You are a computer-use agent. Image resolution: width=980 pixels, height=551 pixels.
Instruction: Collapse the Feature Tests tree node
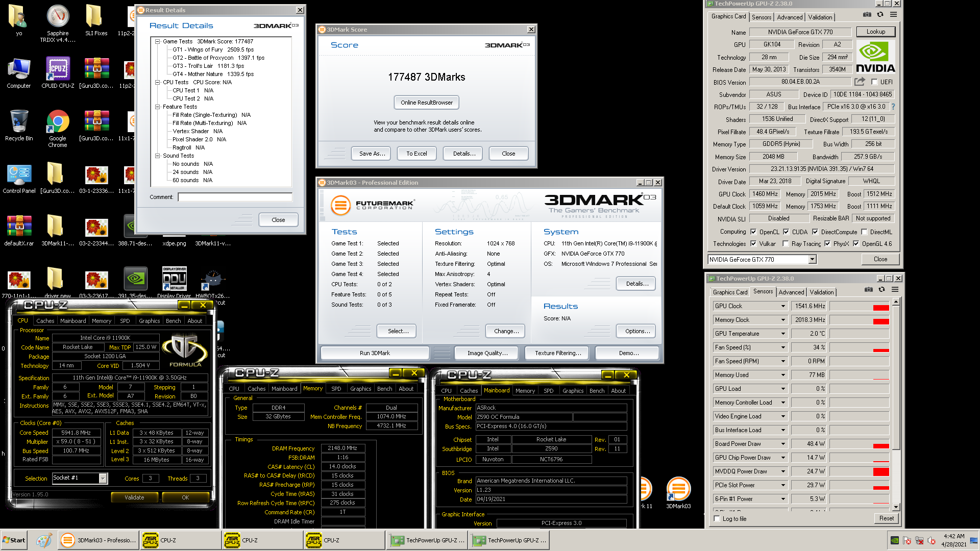point(157,107)
